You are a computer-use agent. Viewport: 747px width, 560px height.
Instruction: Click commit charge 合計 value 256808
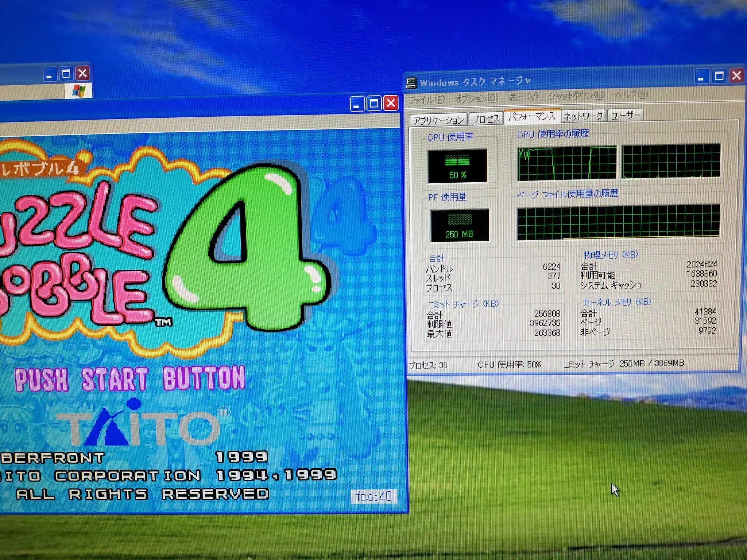(547, 314)
